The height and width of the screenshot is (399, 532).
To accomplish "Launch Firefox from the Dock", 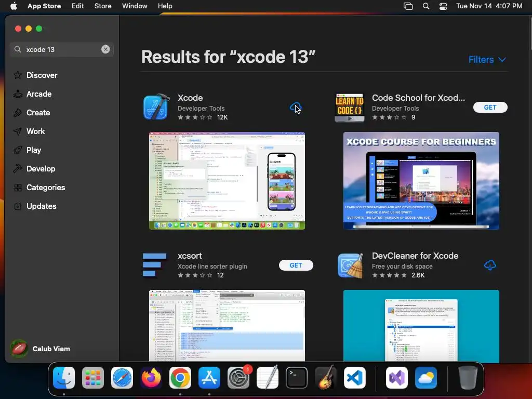I will pyautogui.click(x=151, y=378).
